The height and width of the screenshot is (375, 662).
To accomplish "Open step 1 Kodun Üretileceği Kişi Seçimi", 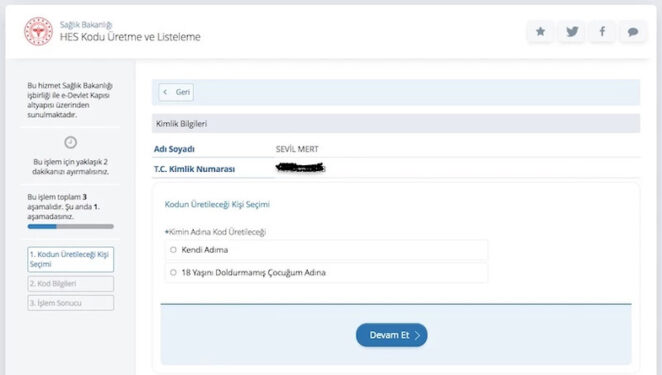I will [71, 259].
